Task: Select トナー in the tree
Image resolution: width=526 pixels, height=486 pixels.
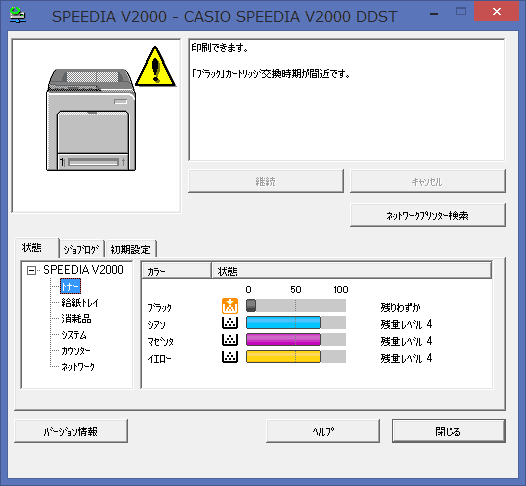Action: click(x=70, y=286)
